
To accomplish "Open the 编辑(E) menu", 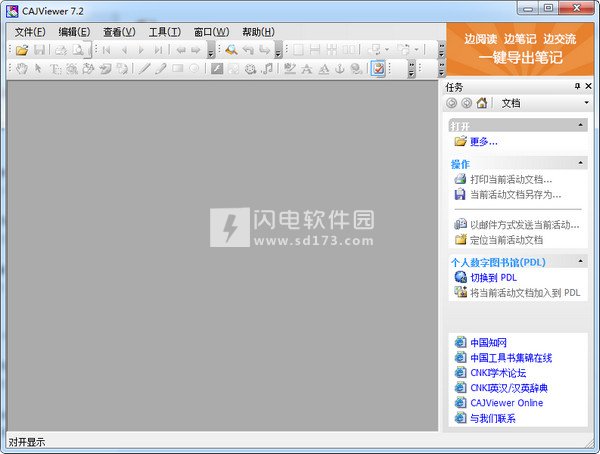I will tap(74, 32).
